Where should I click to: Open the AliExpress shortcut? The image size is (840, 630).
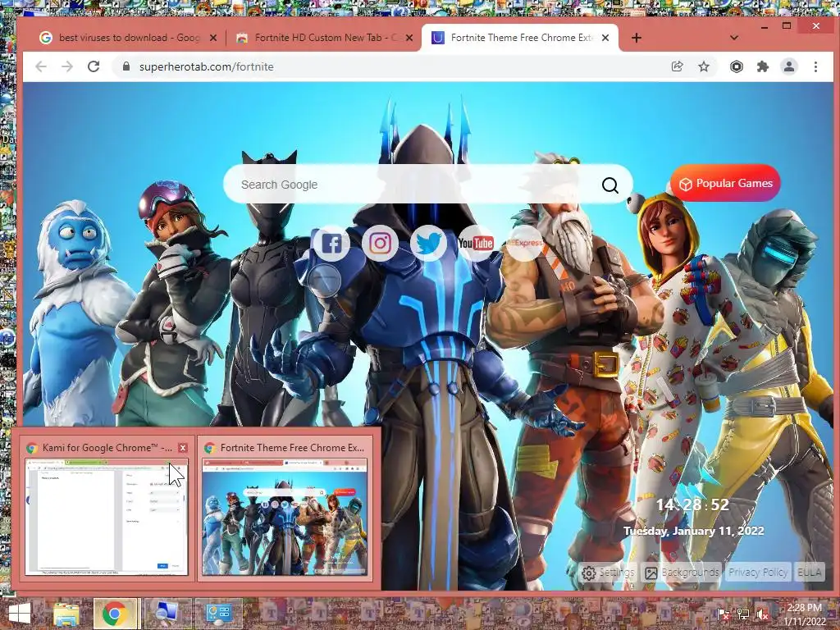click(524, 243)
